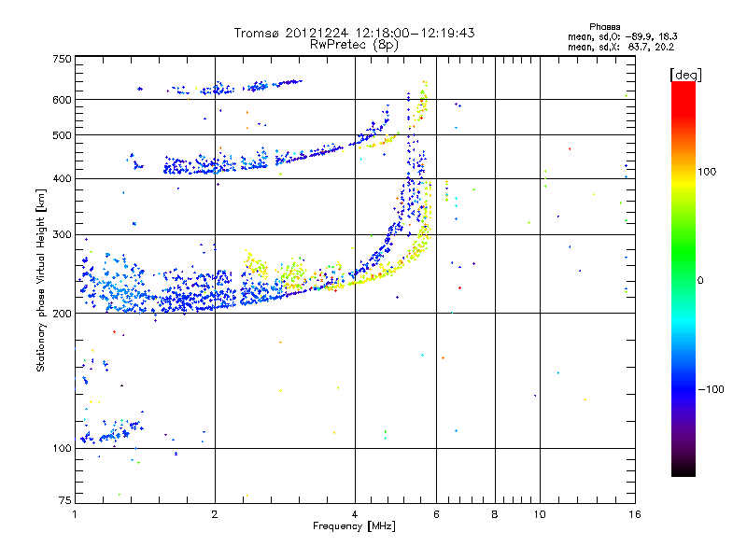The width and height of the screenshot is (747, 560).
Task: Click the '750' height tick label
Action: pyautogui.click(x=62, y=59)
